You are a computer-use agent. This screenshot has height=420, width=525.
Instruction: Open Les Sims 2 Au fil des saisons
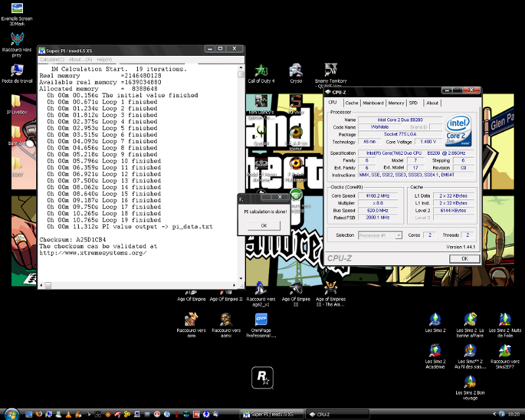[x=470, y=356]
